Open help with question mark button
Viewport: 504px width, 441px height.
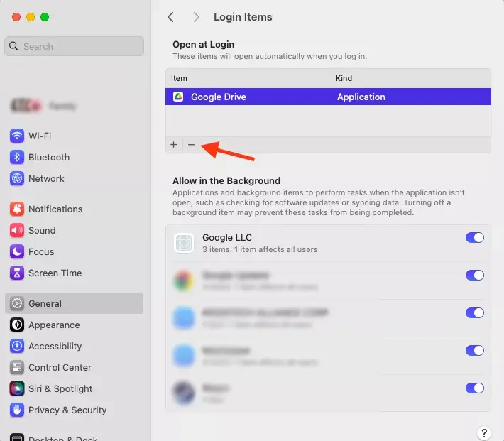click(x=484, y=433)
